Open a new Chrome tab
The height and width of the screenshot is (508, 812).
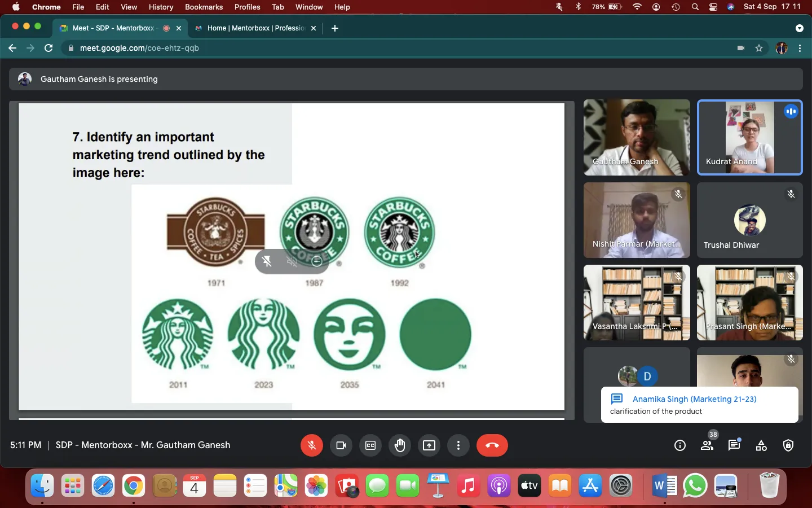pyautogui.click(x=335, y=28)
